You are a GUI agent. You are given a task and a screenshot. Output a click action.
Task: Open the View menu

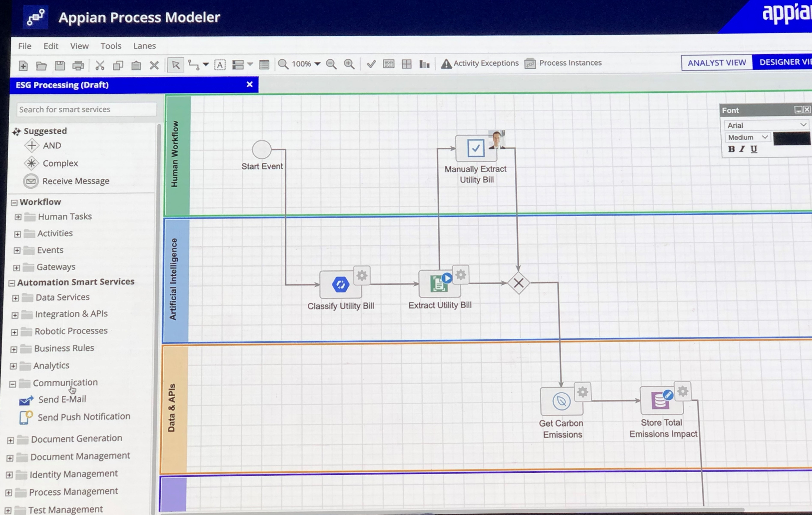coord(79,46)
